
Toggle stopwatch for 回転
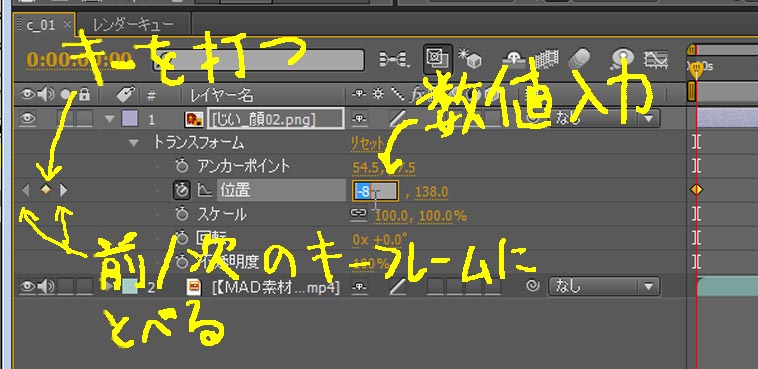(x=181, y=238)
